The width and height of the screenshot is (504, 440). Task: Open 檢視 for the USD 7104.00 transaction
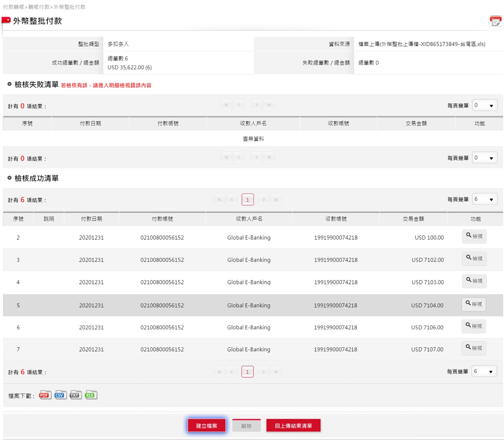(474, 304)
